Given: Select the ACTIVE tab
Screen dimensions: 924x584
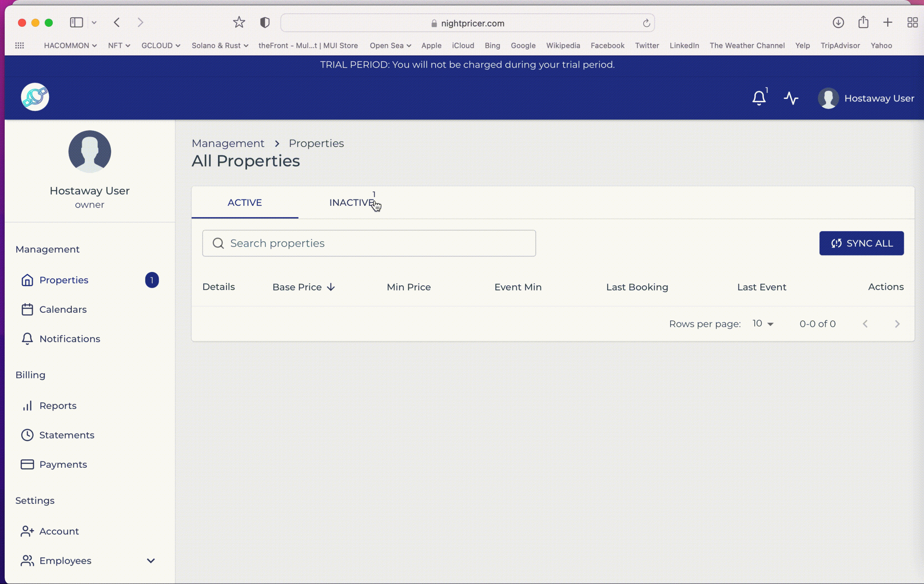Looking at the screenshot, I should (244, 203).
